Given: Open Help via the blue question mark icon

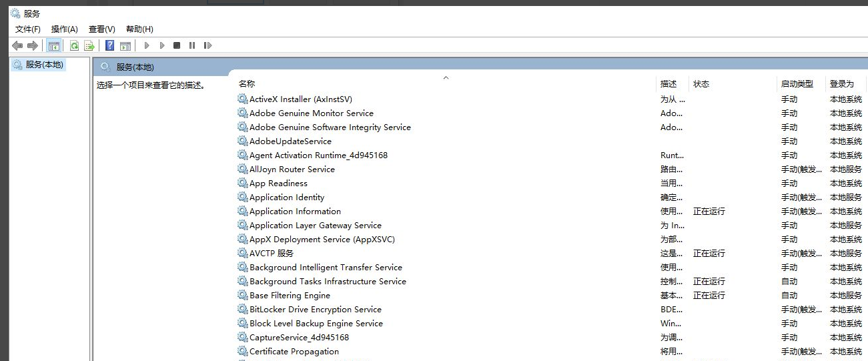Looking at the screenshot, I should 110,45.
